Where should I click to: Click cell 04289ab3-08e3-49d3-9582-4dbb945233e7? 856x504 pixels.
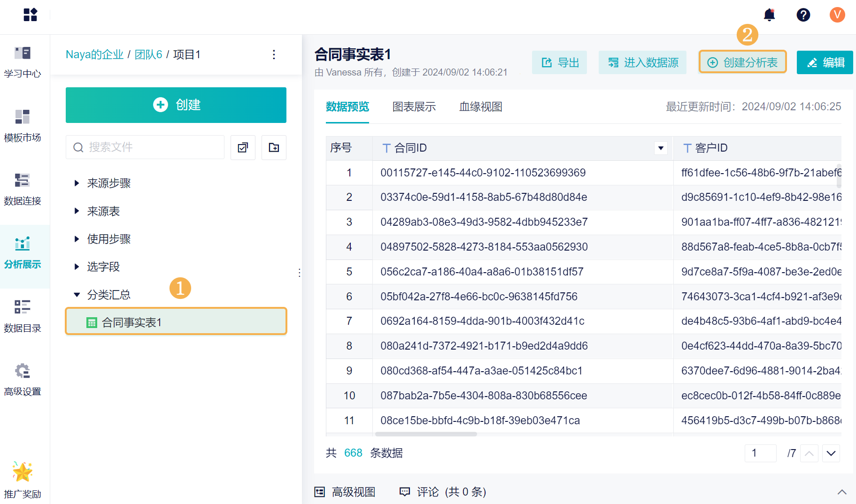coord(523,222)
